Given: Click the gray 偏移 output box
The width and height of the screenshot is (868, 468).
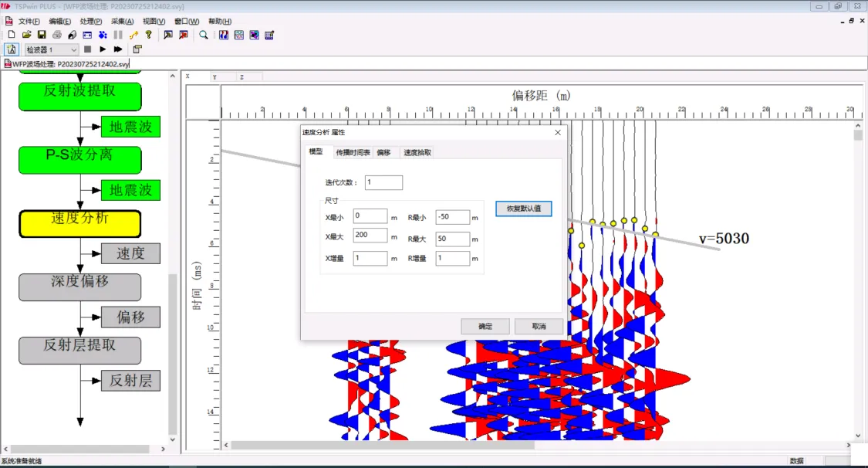Looking at the screenshot, I should click(130, 317).
